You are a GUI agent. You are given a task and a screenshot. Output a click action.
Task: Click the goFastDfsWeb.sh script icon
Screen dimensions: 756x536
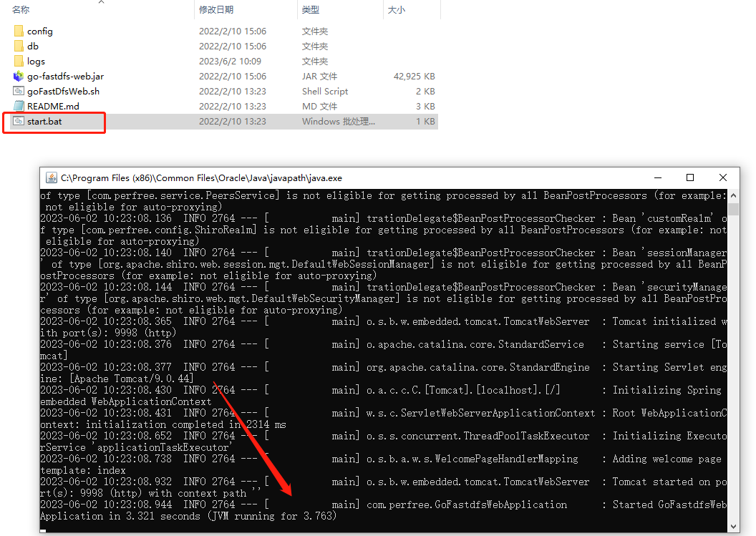[19, 91]
